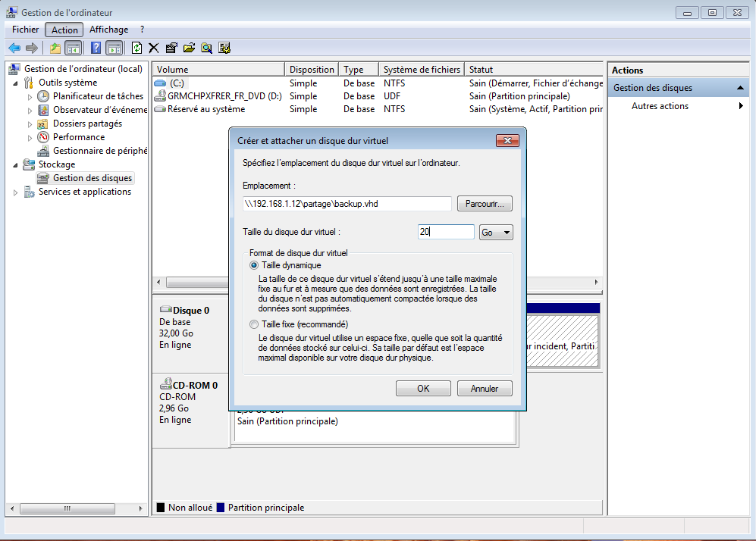The height and width of the screenshot is (541, 756).
Task: Select the Taille dynamique radio button
Action: pyautogui.click(x=254, y=265)
